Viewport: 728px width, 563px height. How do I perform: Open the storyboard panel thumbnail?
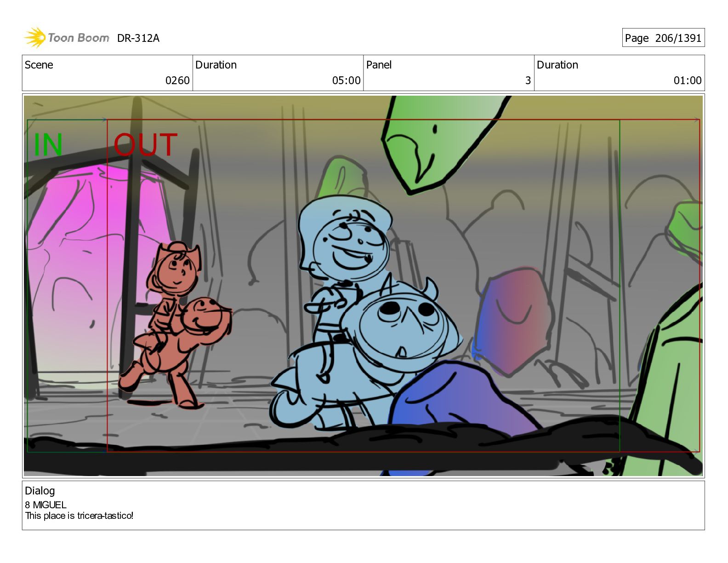[363, 286]
